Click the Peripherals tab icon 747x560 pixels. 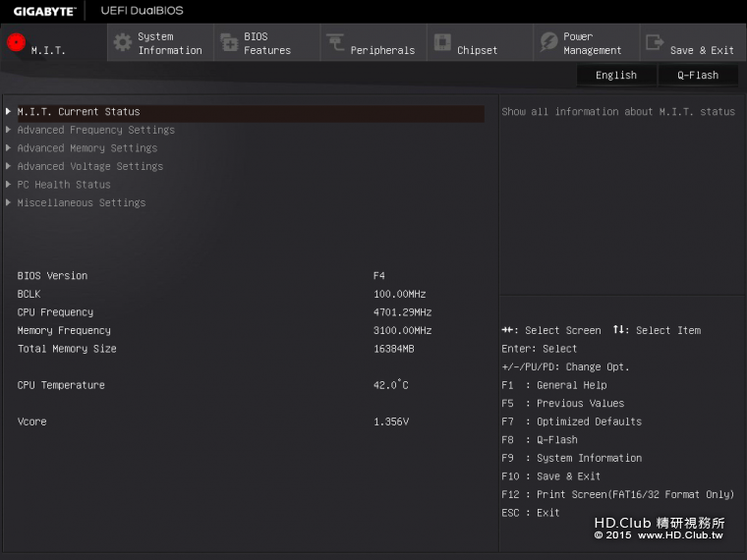tap(335, 42)
